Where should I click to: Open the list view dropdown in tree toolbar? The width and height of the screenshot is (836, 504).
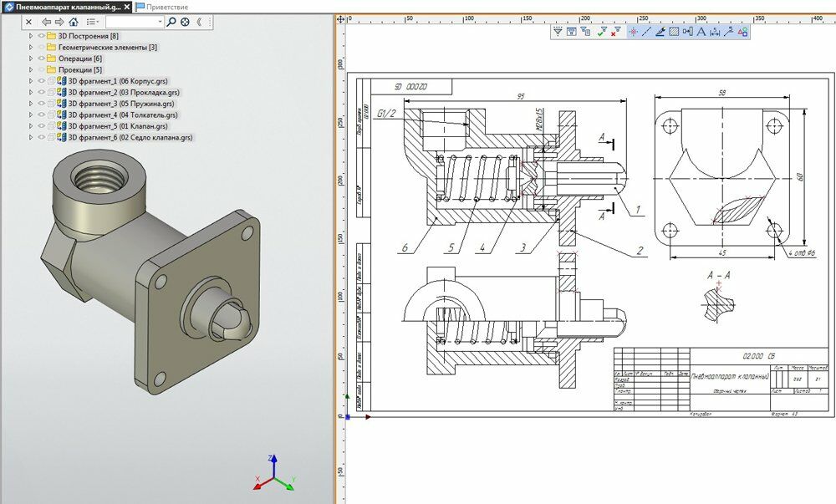(x=92, y=21)
